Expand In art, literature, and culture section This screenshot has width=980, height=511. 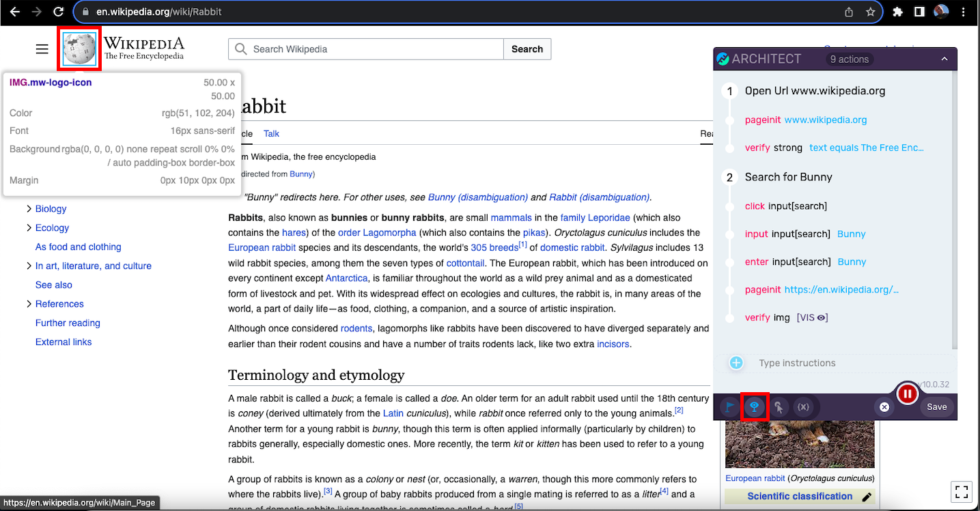click(x=29, y=266)
